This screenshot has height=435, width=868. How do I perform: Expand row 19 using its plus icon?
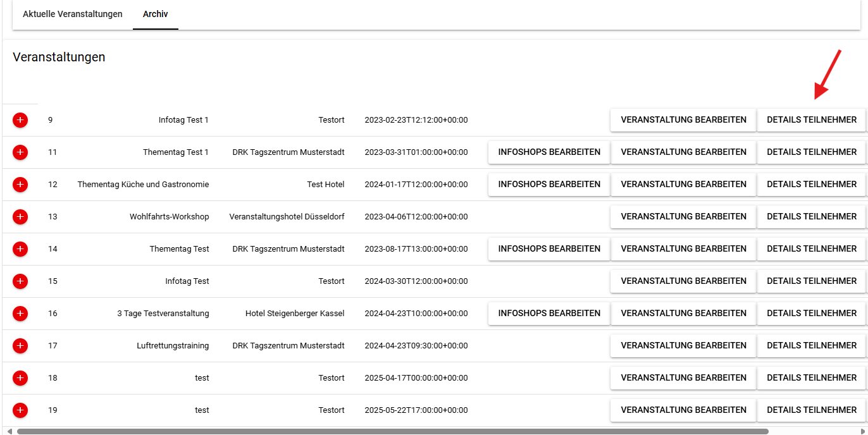click(20, 410)
